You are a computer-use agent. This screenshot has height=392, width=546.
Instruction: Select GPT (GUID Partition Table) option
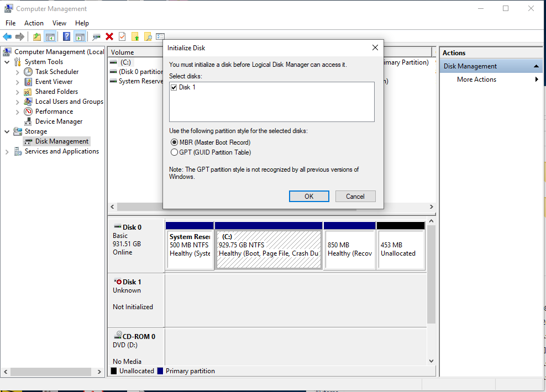point(175,152)
